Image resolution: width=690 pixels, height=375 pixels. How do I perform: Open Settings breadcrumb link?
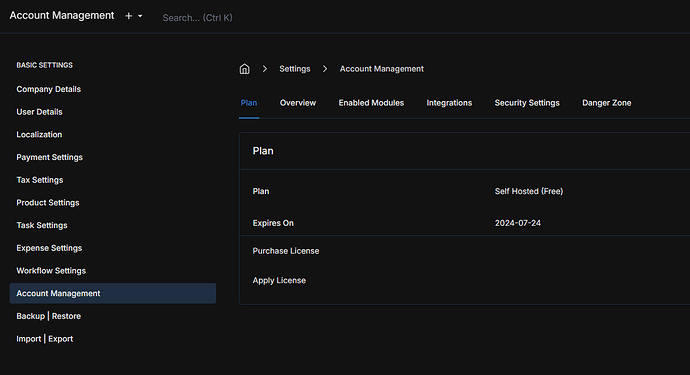tap(294, 69)
